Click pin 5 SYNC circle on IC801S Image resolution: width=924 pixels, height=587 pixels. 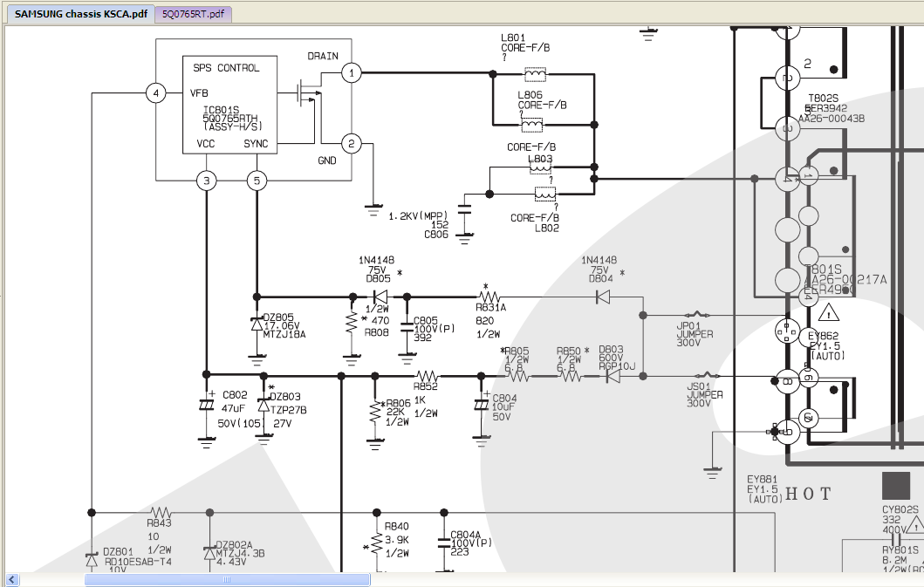(257, 181)
